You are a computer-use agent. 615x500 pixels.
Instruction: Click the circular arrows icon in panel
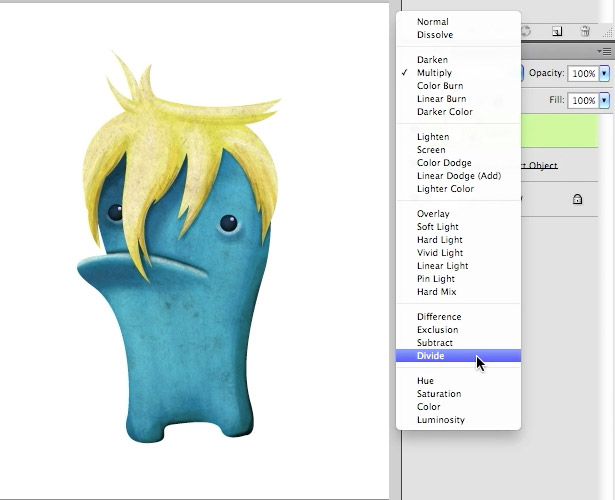(x=526, y=31)
